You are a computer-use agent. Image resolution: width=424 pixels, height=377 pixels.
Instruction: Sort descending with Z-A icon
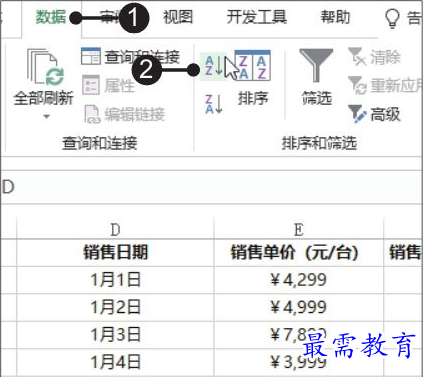(214, 104)
